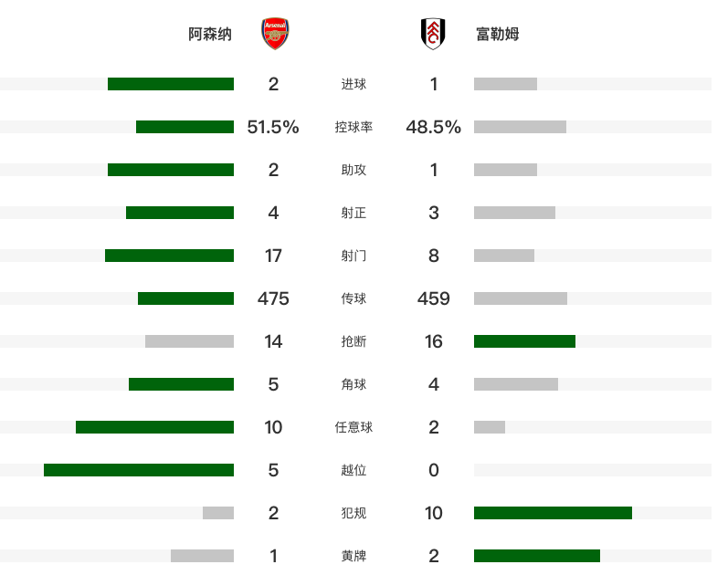Click the 助攻 stat label
This screenshot has height=575, width=728.
pyautogui.click(x=353, y=170)
